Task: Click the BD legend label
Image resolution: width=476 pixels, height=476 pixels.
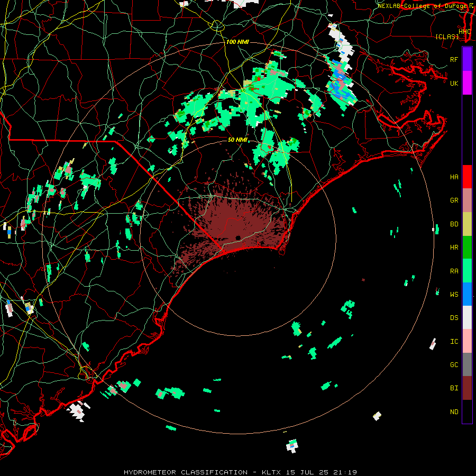Action: click(454, 224)
